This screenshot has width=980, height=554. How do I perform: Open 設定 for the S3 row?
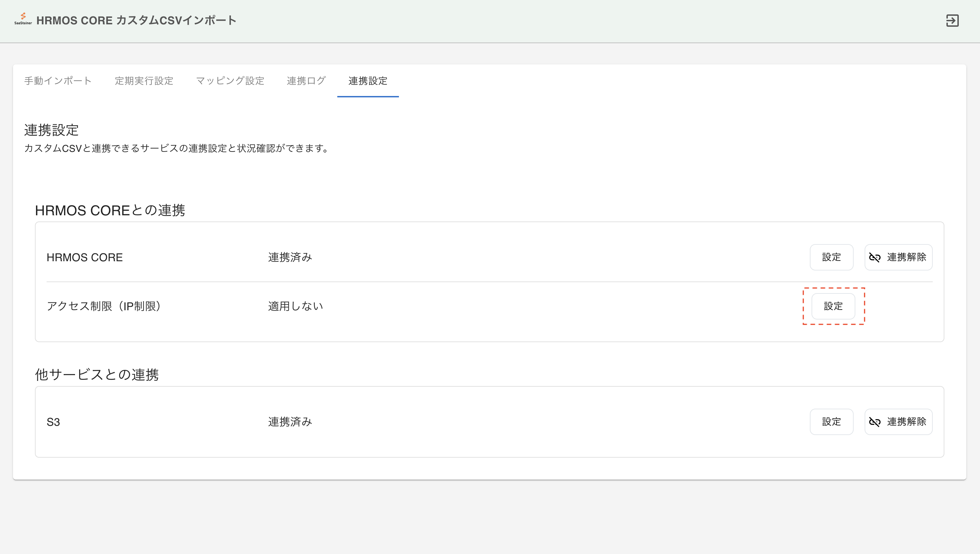coord(831,422)
